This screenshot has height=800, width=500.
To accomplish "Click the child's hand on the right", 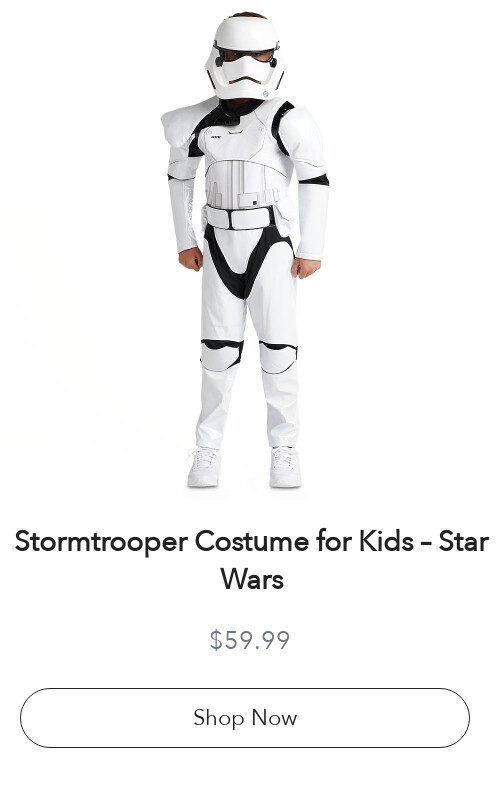I will pyautogui.click(x=306, y=268).
